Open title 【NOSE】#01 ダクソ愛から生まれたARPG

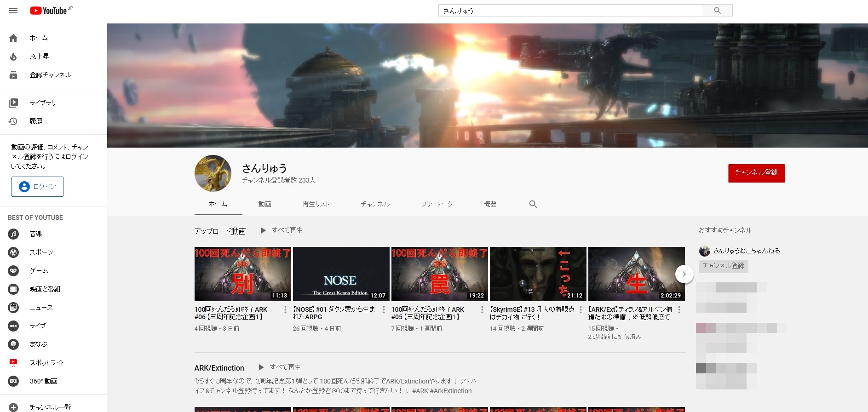coord(334,313)
